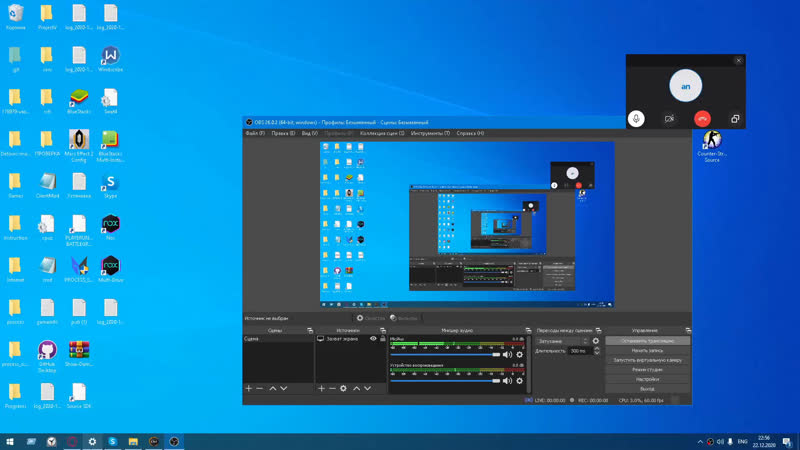This screenshot has width=800, height=450.
Task: Open Skype from the taskbar
Action: click(x=113, y=441)
